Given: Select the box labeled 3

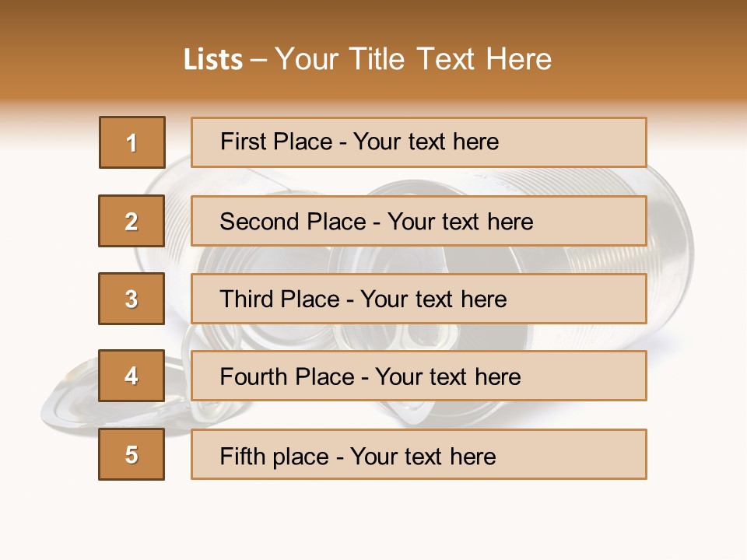Looking at the screenshot, I should point(132,299).
